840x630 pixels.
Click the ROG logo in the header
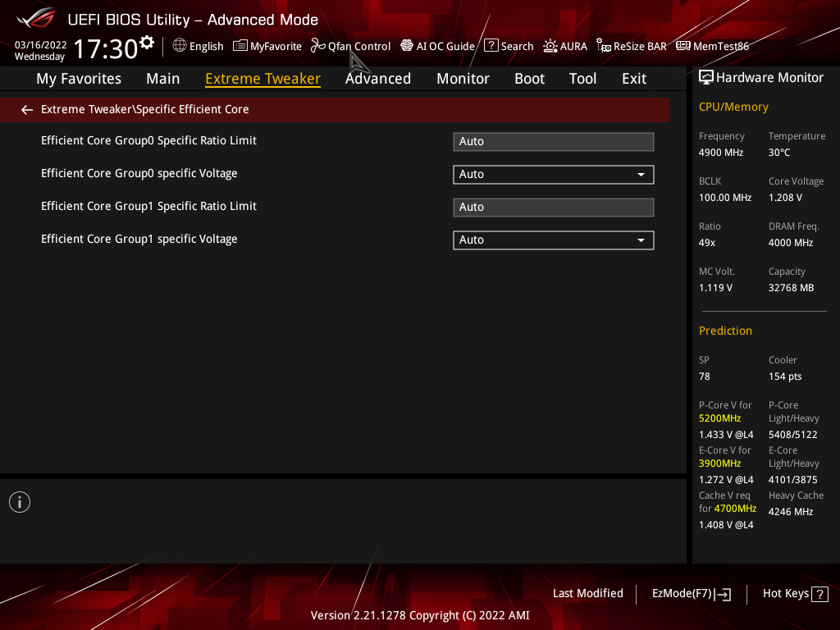(36, 19)
